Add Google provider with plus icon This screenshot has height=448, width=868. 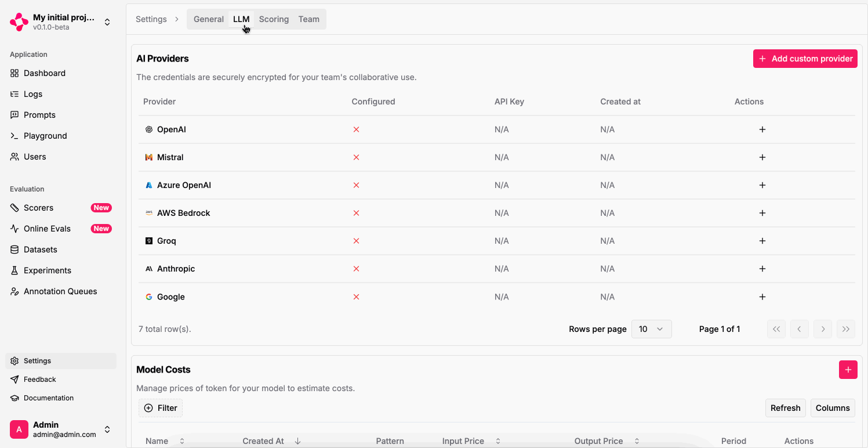click(762, 297)
